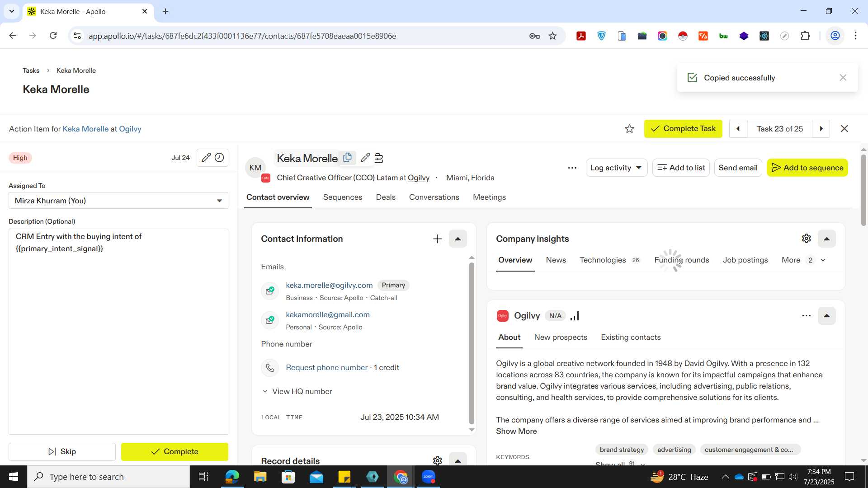Open the Job postings tab
868x488 pixels.
tap(745, 260)
